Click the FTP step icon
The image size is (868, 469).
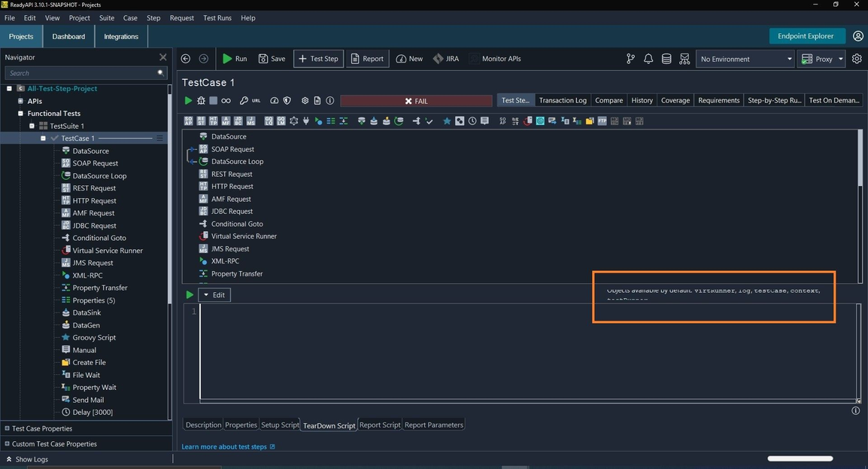click(x=602, y=121)
